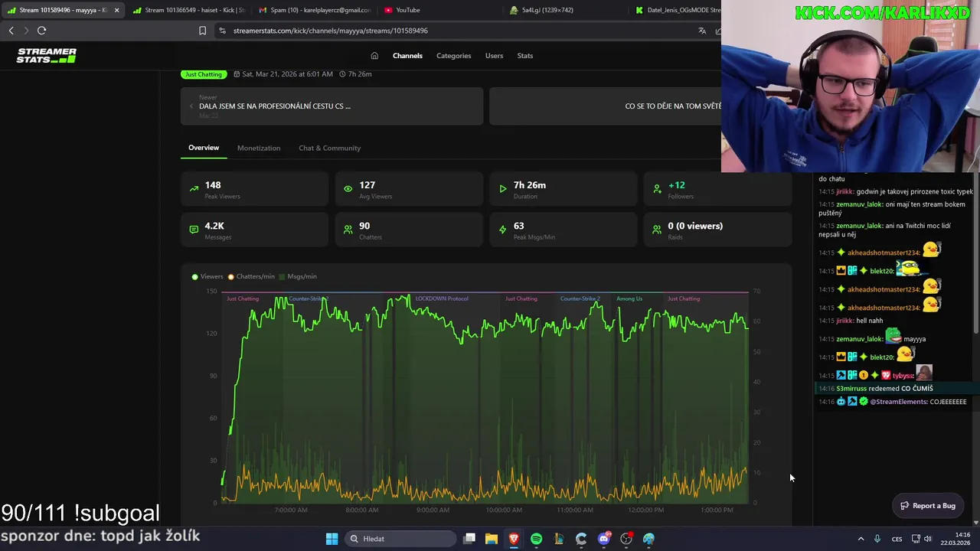Image resolution: width=980 pixels, height=551 pixels.
Task: Click the Peak Viewers 148 stat card
Action: (254, 189)
